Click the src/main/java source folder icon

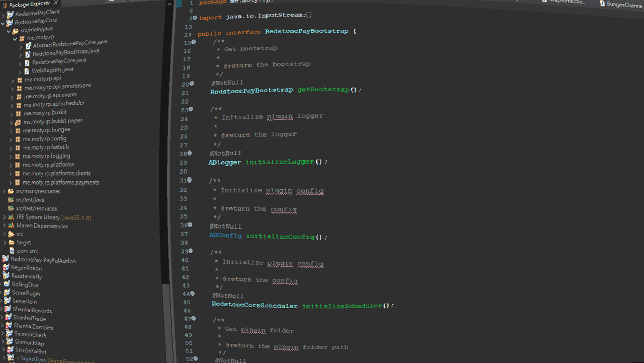tap(16, 31)
